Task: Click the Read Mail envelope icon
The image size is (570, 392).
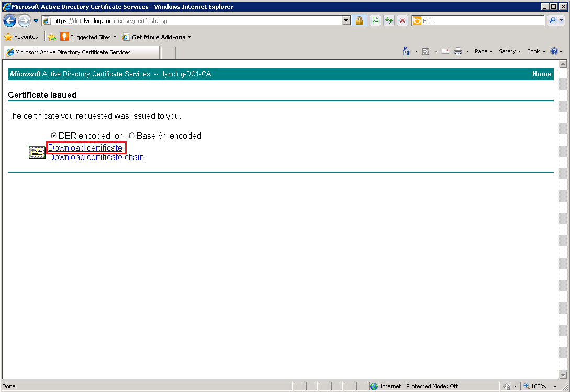Action: tap(445, 52)
